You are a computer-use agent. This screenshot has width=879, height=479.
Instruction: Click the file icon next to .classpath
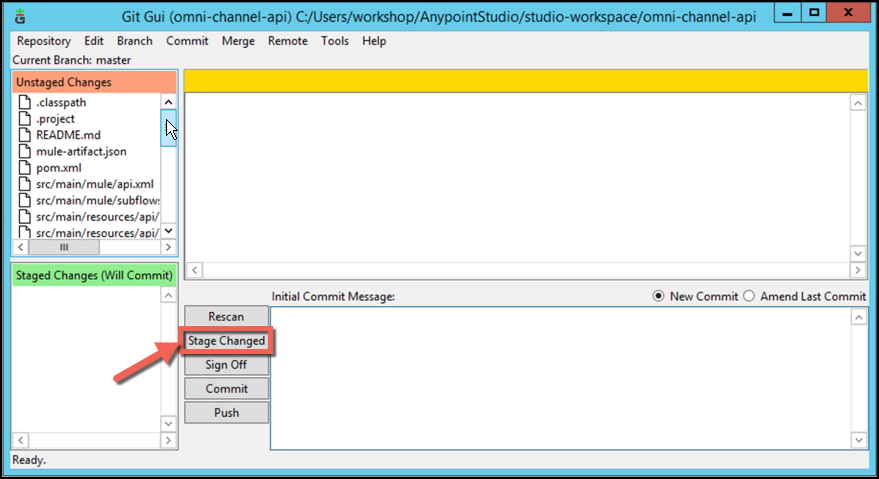(x=25, y=102)
